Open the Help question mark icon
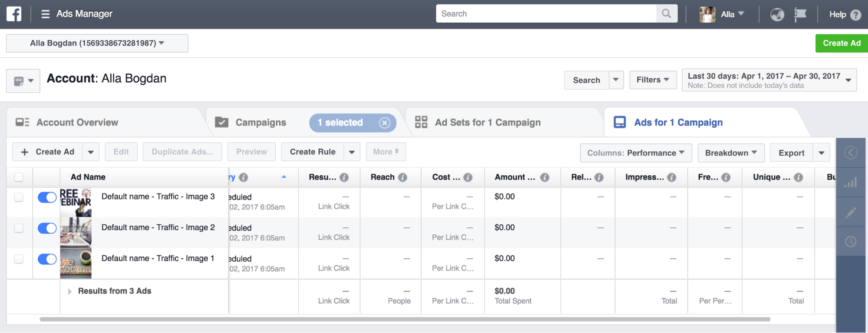The image size is (868, 333). (x=855, y=15)
